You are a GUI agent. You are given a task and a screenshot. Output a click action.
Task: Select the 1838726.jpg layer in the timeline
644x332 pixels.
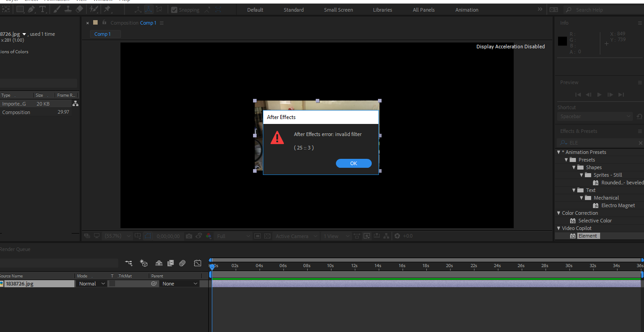(39, 284)
